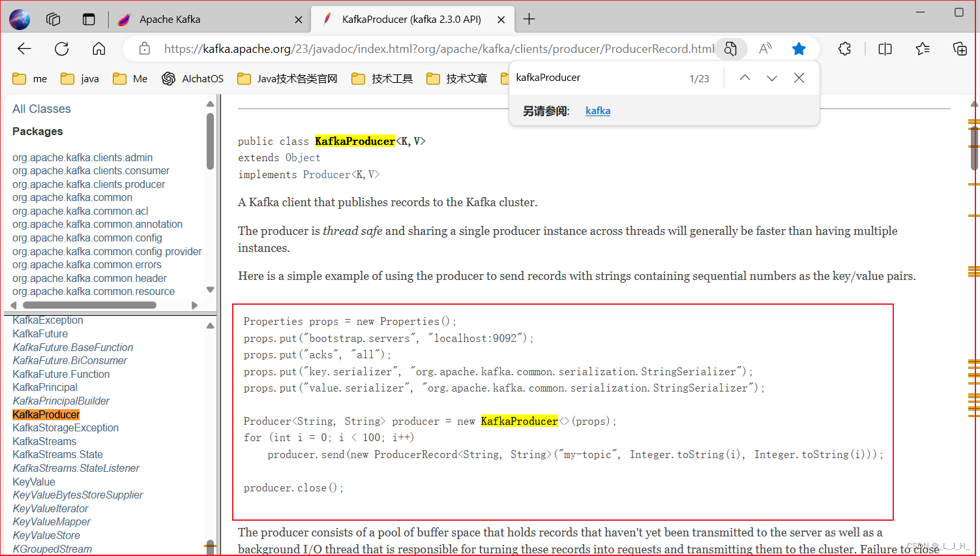Viewport: 980px width, 556px height.
Task: Activate the Read Aloud icon
Action: [765, 49]
